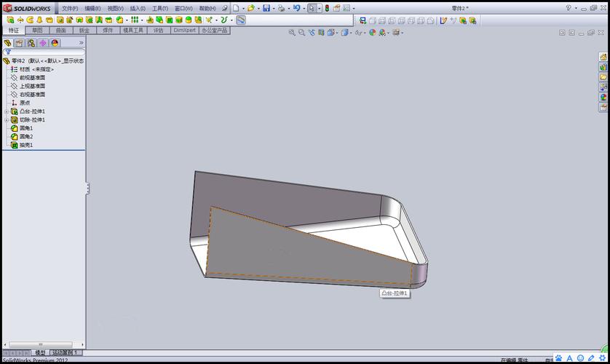
Task: Click the Print icon
Action: [x=281, y=8]
